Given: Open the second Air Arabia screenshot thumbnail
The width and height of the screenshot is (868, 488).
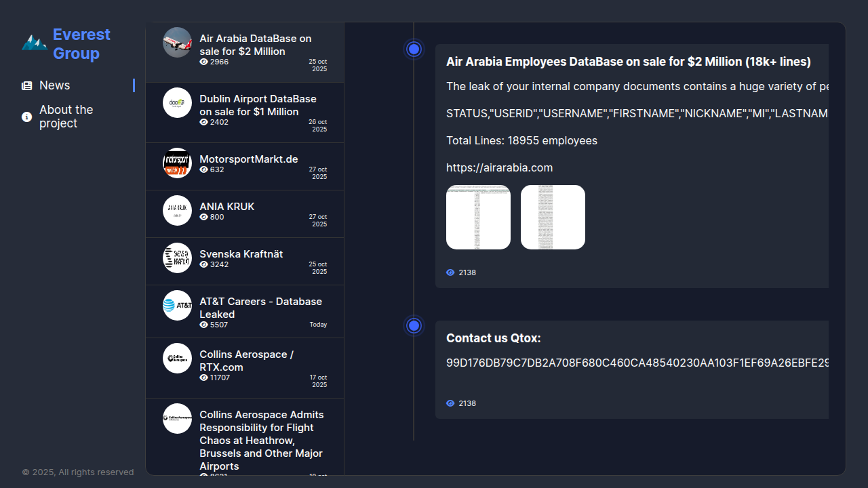Looking at the screenshot, I should coord(553,217).
